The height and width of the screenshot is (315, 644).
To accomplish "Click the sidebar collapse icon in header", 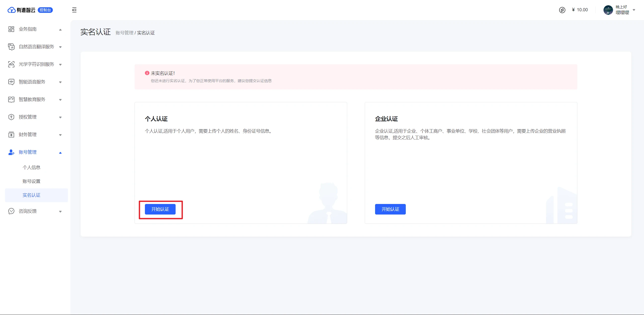I will (x=74, y=10).
